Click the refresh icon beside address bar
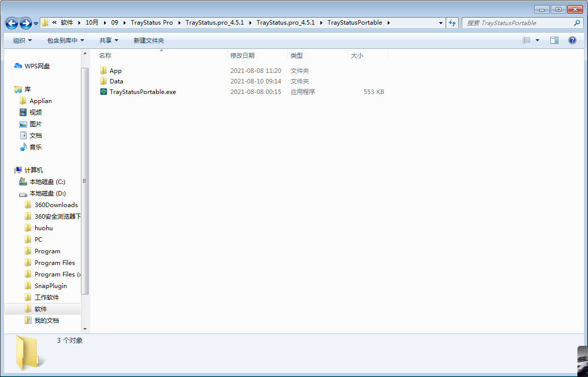Viewport: 588px width, 377px height. tap(452, 23)
